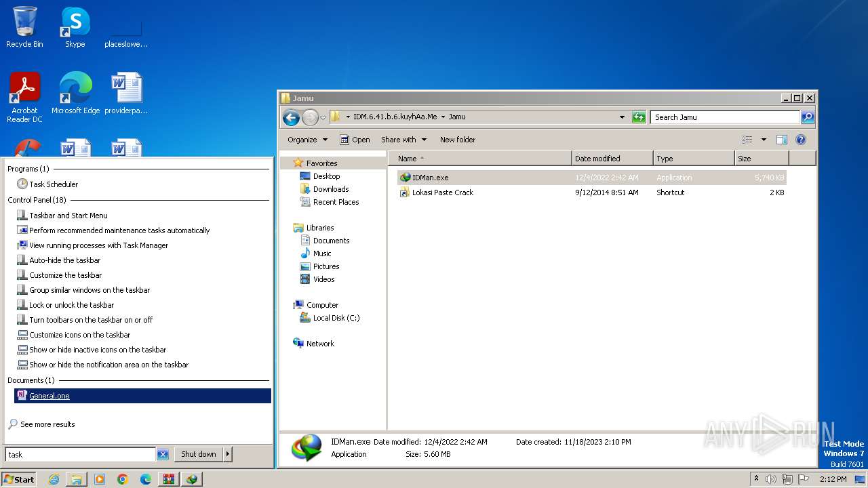
Task: Open the Organize menu
Action: [x=307, y=140]
